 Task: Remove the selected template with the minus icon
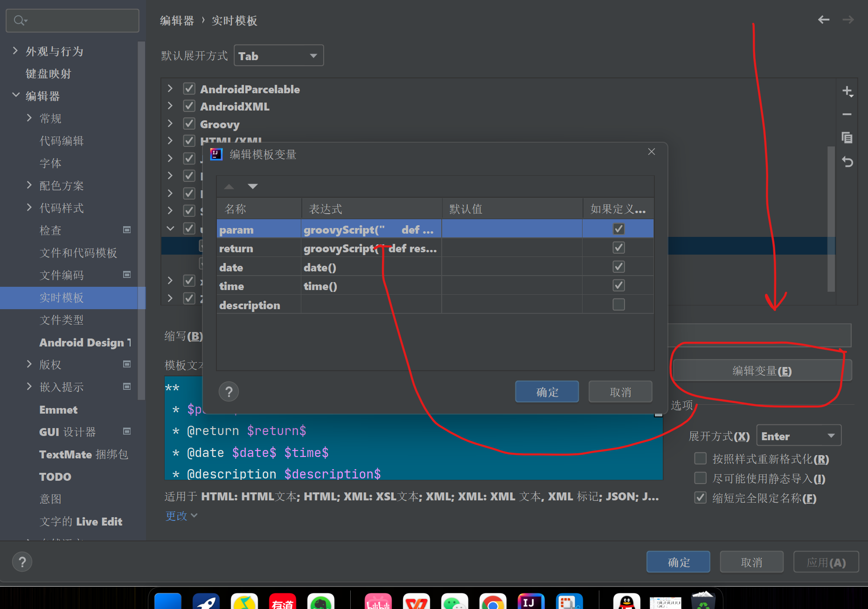[x=847, y=114]
